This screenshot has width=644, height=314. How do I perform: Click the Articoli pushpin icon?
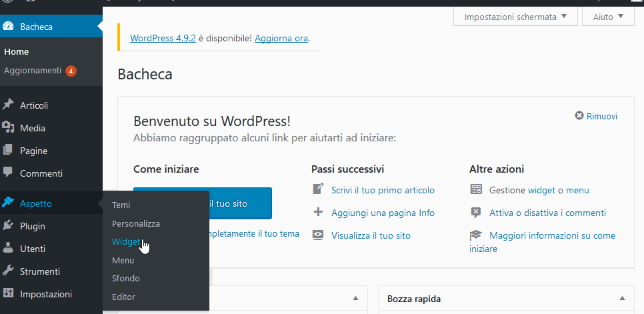pyautogui.click(x=7, y=105)
